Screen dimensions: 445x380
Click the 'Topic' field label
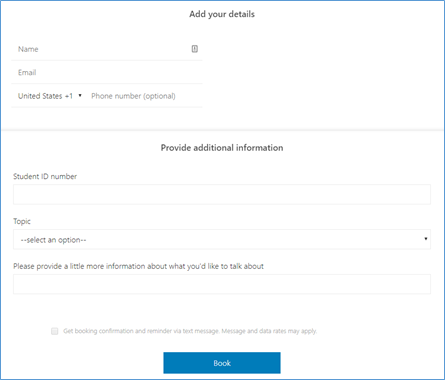(22, 221)
